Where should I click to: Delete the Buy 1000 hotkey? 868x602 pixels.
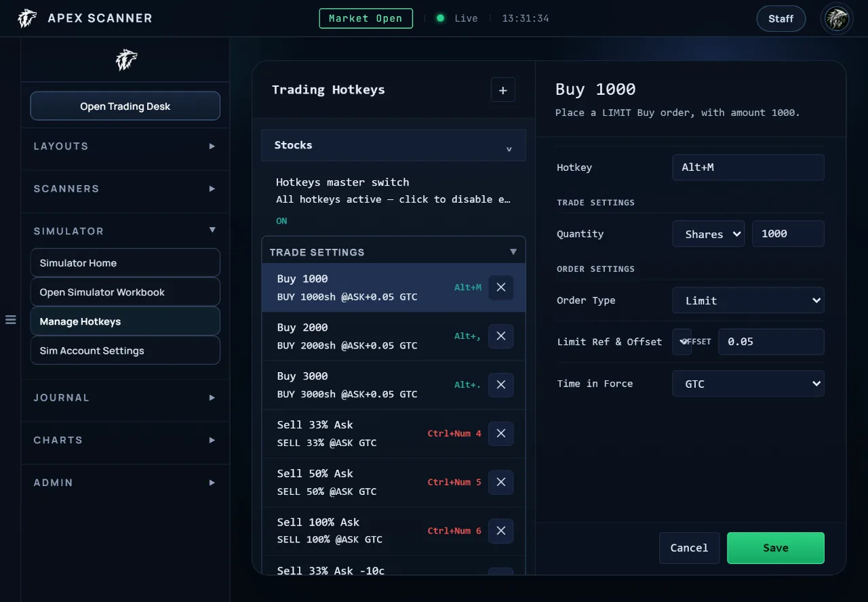point(501,287)
